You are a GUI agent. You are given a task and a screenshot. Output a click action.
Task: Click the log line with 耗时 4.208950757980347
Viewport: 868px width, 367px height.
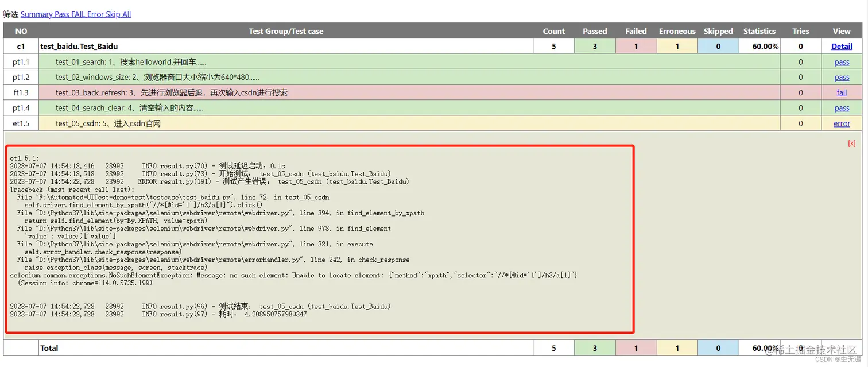[x=158, y=314]
